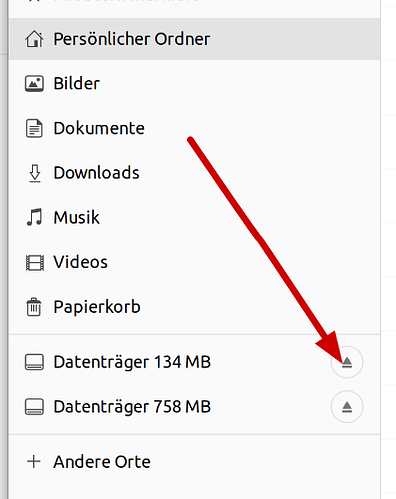
Task: Click the music note icon
Action: click(x=34, y=217)
